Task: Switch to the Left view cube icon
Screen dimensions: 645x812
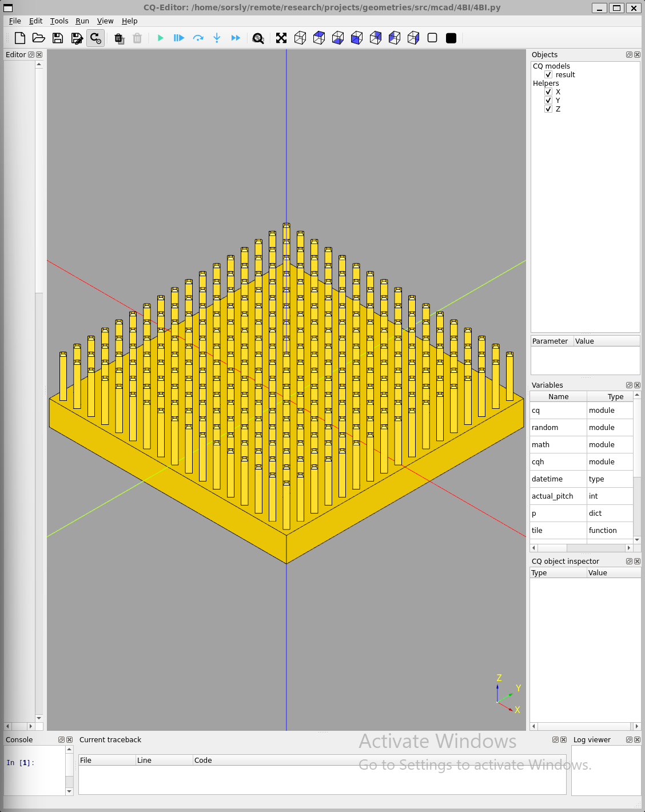Action: pos(395,38)
